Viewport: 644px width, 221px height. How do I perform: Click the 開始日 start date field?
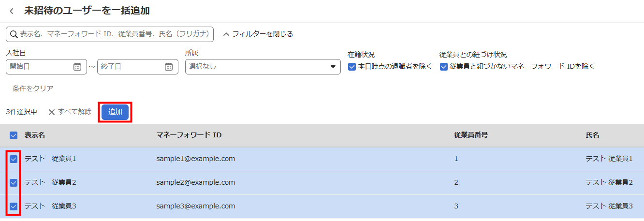coord(39,67)
